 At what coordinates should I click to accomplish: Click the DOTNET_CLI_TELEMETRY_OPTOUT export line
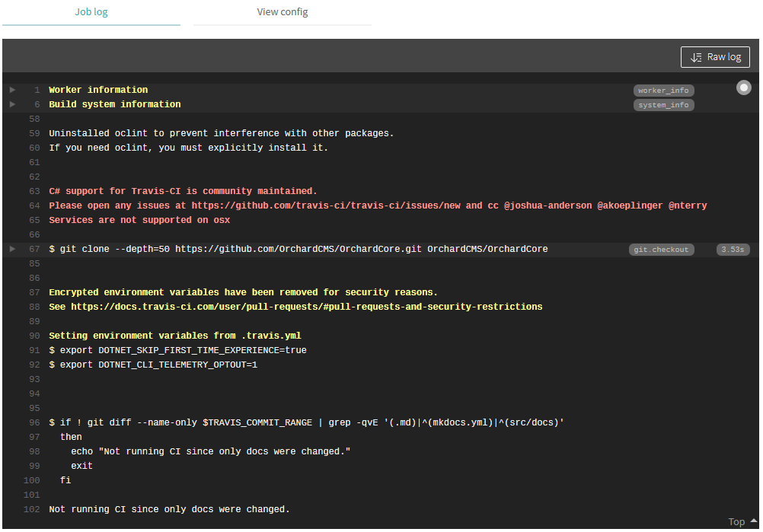tap(153, 365)
